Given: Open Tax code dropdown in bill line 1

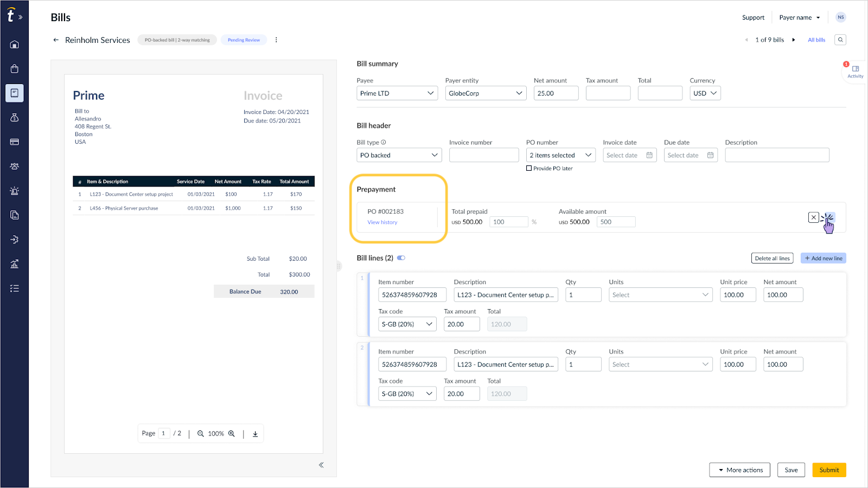Looking at the screenshot, I should [x=407, y=324].
